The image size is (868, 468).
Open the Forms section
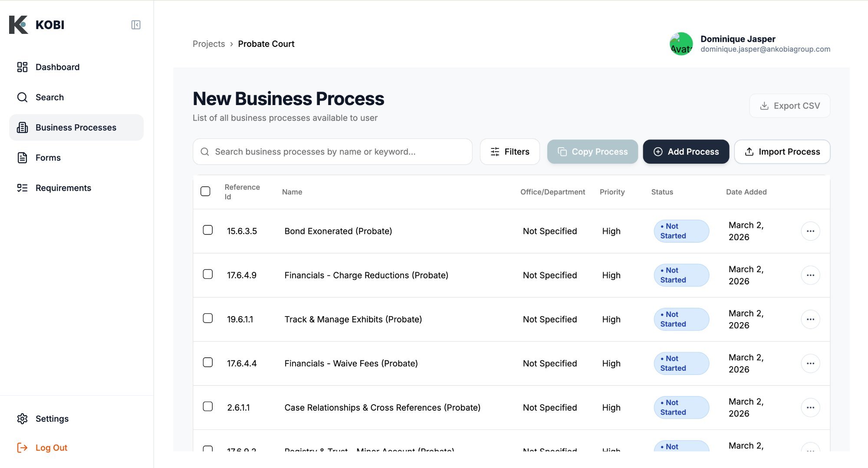[48, 158]
